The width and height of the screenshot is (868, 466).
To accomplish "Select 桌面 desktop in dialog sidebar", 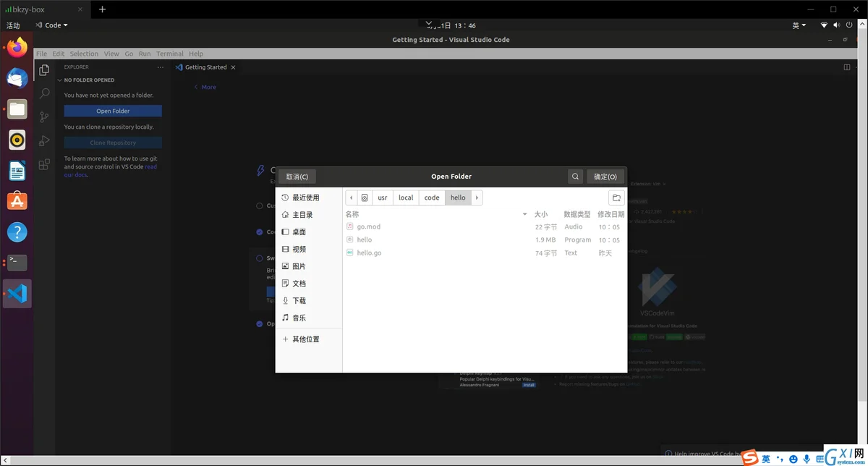I will click(309, 232).
